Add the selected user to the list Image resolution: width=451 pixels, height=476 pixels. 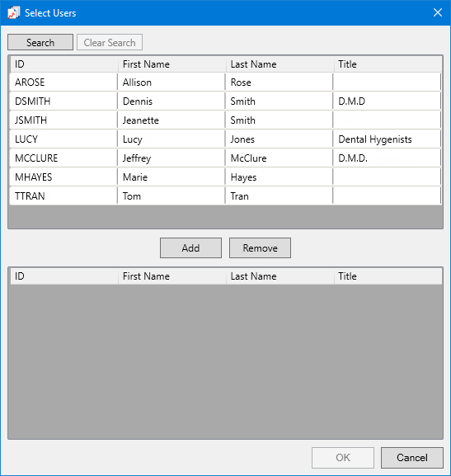point(190,247)
